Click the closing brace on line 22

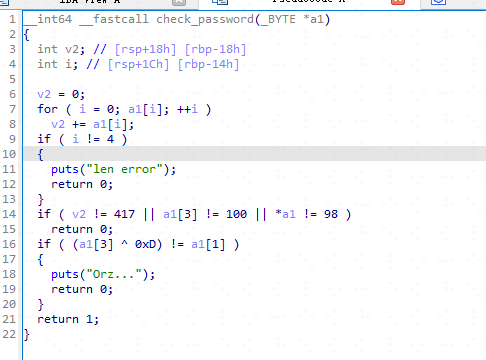[27, 334]
